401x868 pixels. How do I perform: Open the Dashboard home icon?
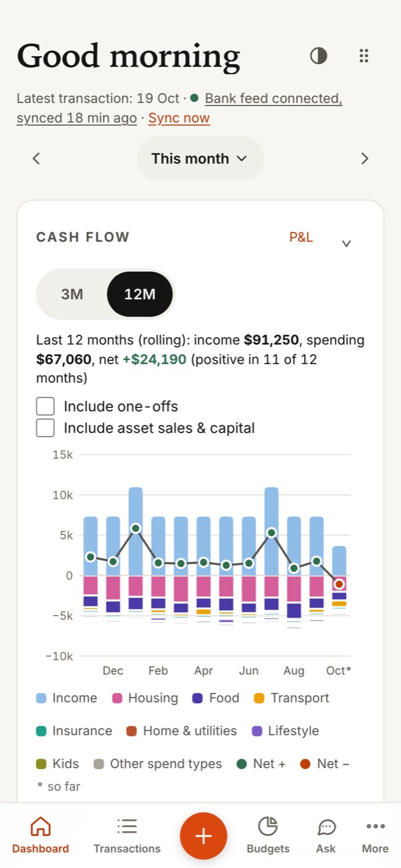click(41, 826)
